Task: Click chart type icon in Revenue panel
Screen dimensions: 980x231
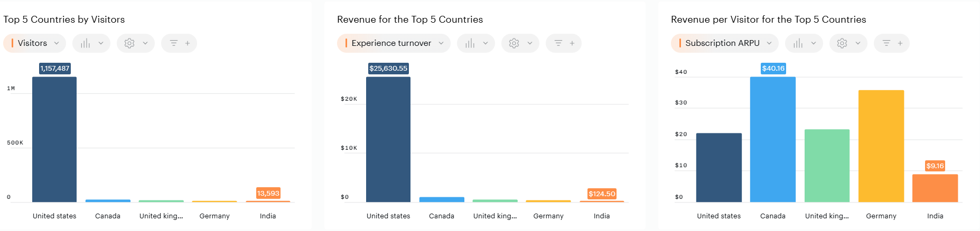Action: 470,43
